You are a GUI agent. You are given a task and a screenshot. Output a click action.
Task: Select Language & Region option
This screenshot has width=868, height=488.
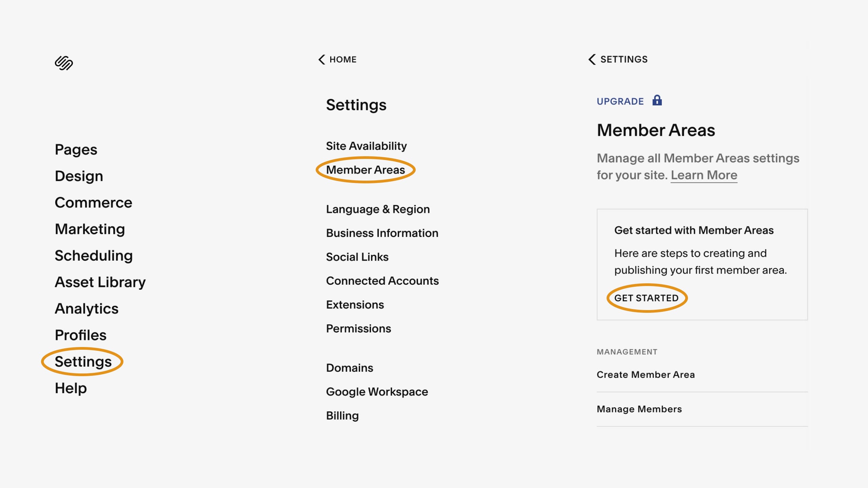[x=378, y=208]
